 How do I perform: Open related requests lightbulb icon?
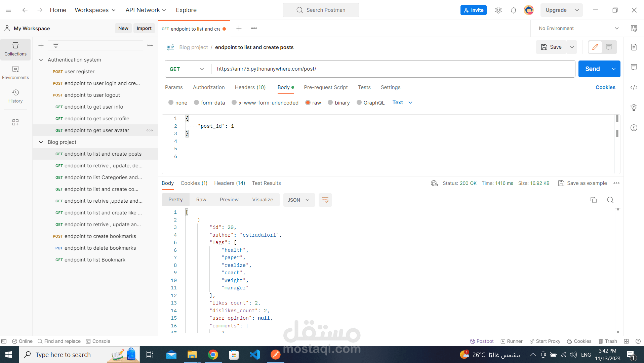pos(634,108)
